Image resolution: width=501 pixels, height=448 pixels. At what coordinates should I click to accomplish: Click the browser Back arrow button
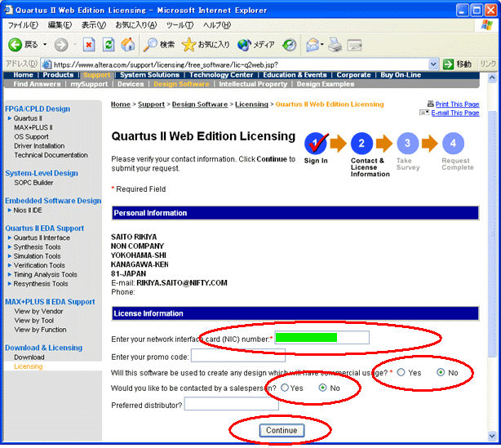[14, 44]
